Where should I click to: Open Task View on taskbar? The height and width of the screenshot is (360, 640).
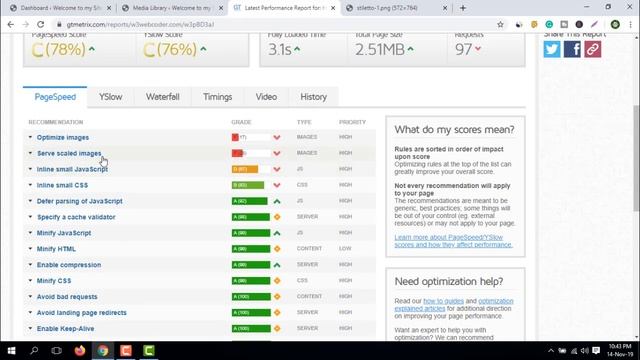[57, 351]
